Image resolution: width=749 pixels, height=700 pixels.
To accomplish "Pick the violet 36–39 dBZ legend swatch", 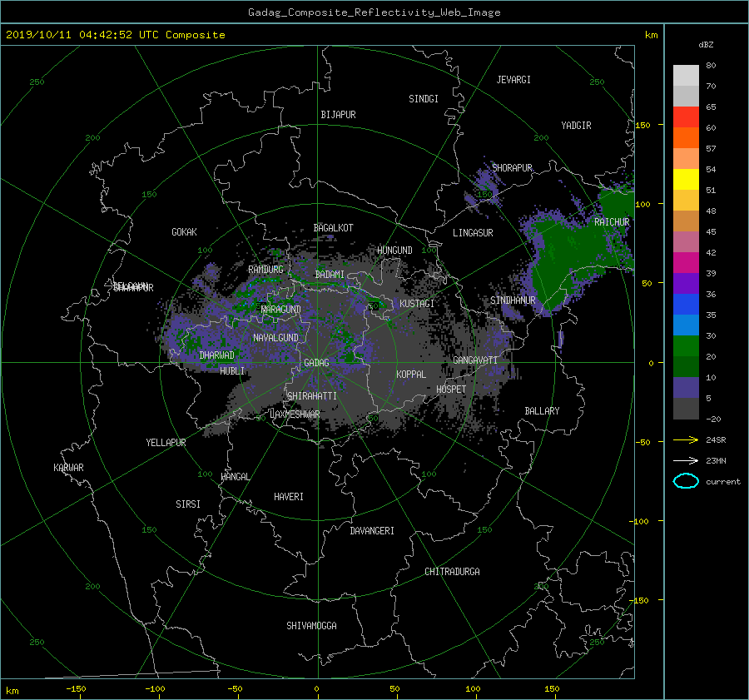I will click(x=686, y=283).
